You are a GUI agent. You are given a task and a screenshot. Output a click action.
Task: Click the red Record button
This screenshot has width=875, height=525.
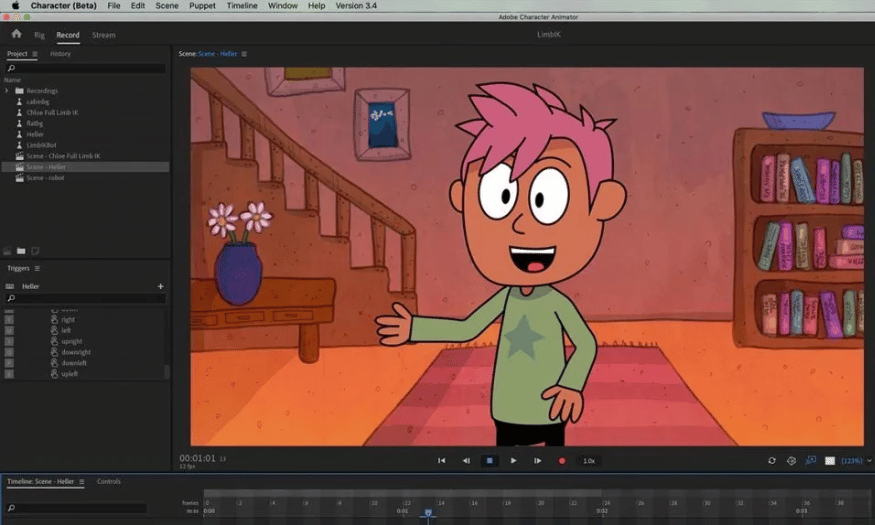coord(562,461)
